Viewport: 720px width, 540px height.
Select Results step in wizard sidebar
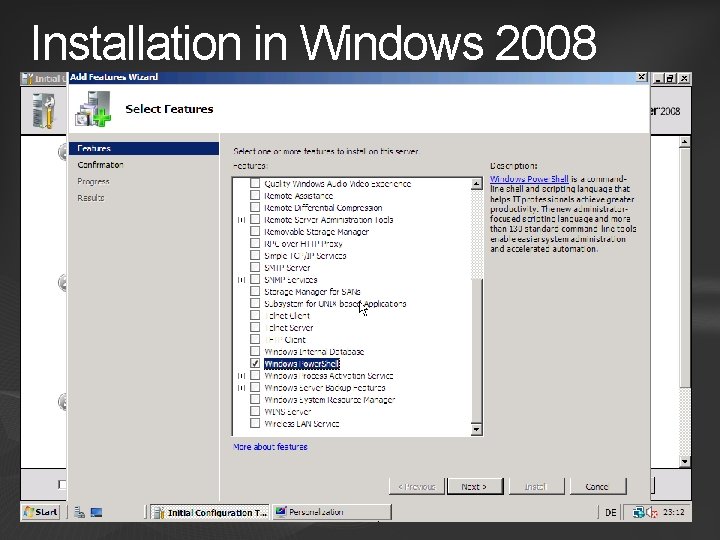(90, 198)
